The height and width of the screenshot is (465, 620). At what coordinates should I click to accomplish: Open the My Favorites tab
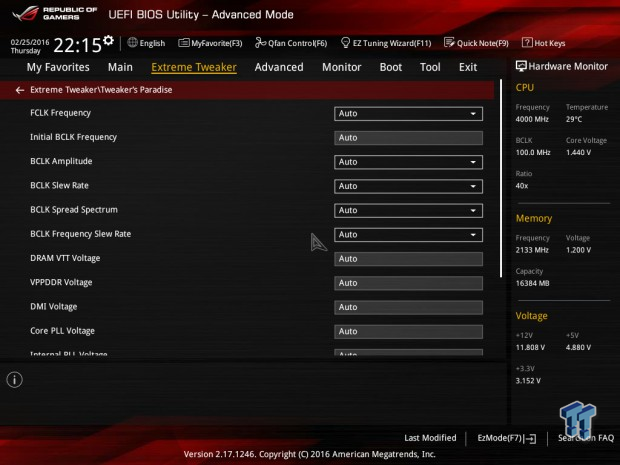pyautogui.click(x=58, y=67)
